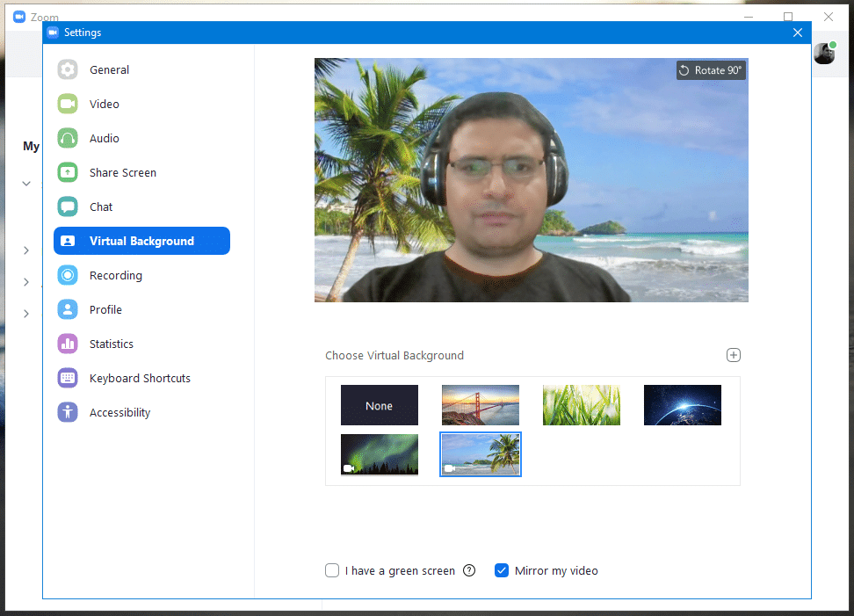Select the Earth from space background
The image size is (854, 616).
[x=682, y=405]
